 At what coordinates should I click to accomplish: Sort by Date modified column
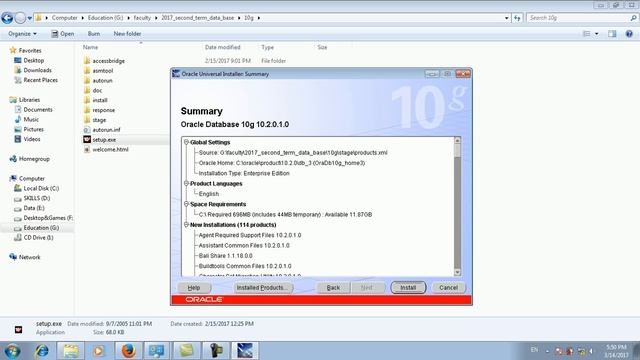click(222, 47)
